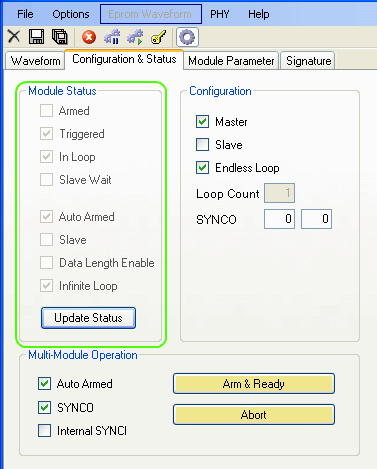The image size is (377, 469).
Task: Select the Configuration & Status tab
Action: pos(124,59)
